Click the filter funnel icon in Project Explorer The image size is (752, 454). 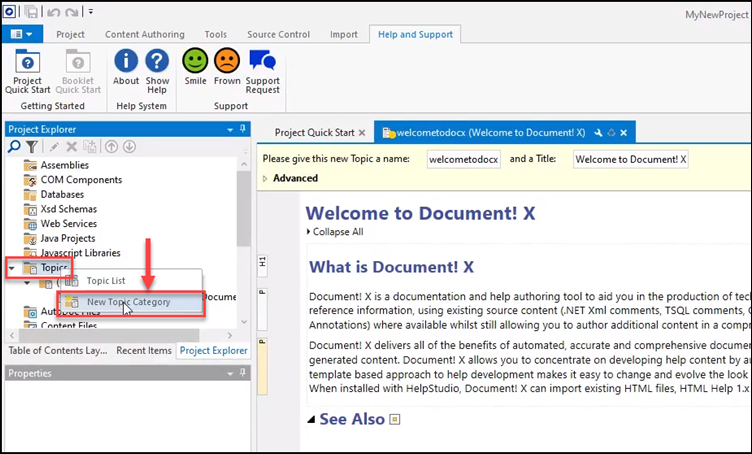pos(32,147)
